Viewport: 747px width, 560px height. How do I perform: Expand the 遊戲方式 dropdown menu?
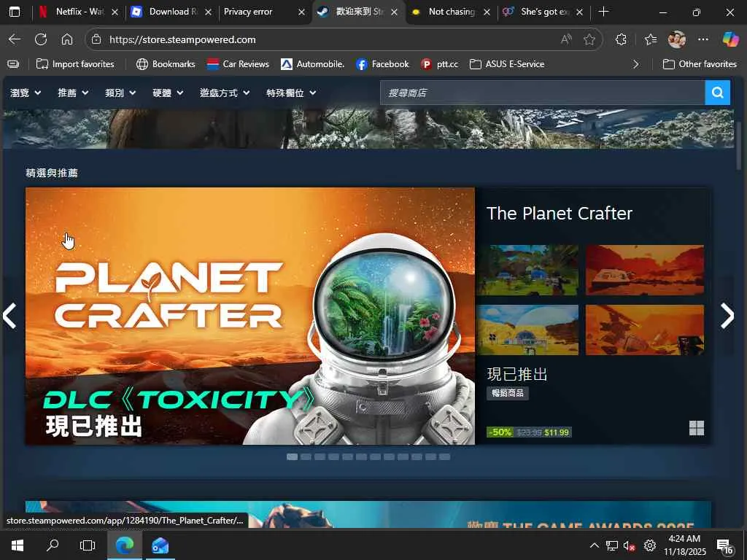225,93
